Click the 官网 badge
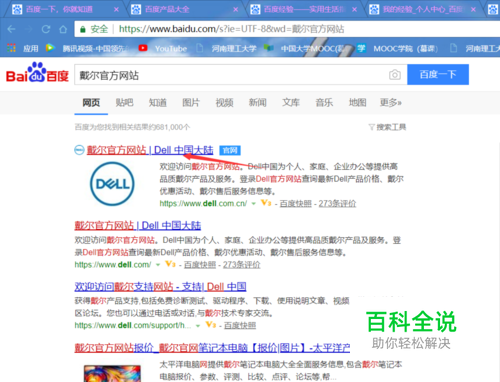The height and width of the screenshot is (382, 500). 230,150
